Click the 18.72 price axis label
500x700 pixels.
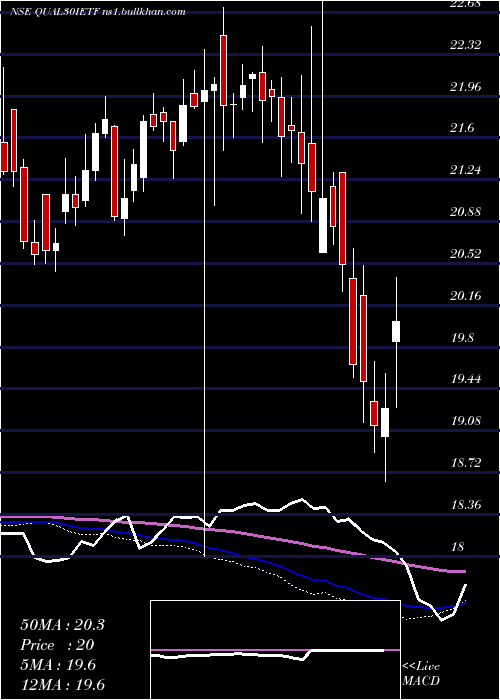[x=465, y=462]
